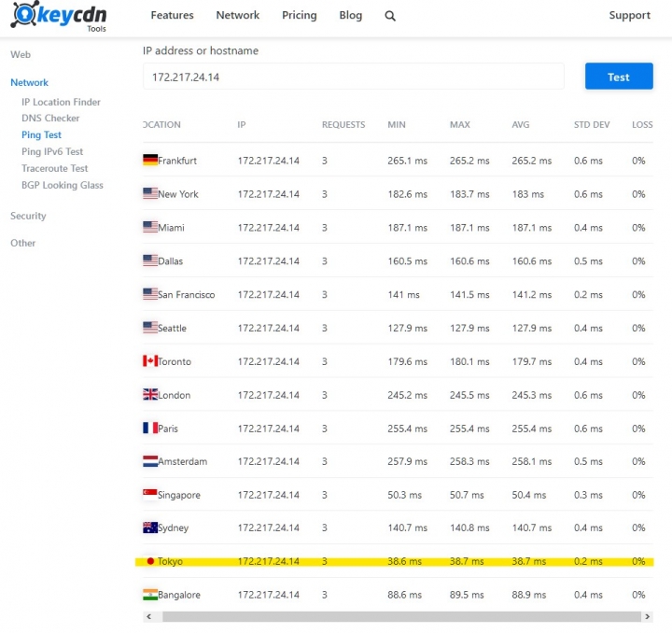Click the scrollbar right arrow
The height and width of the screenshot is (633, 672).
647,617
